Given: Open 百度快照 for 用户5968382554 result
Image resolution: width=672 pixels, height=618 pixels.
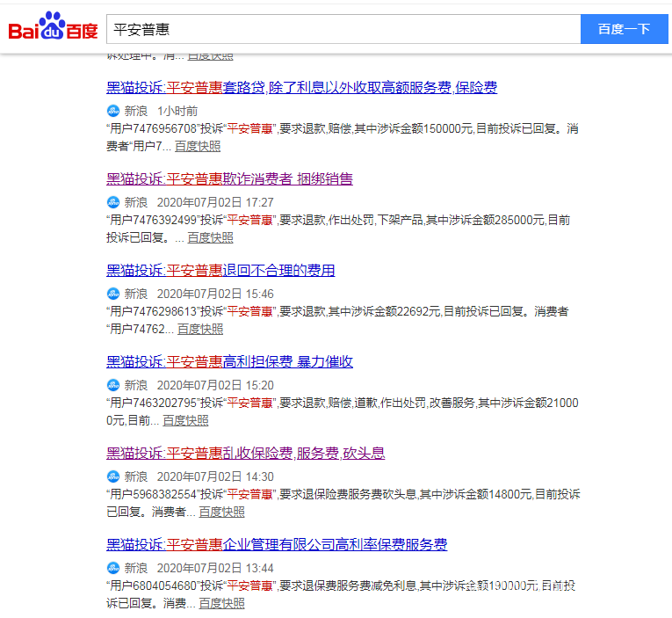Looking at the screenshot, I should tap(221, 512).
